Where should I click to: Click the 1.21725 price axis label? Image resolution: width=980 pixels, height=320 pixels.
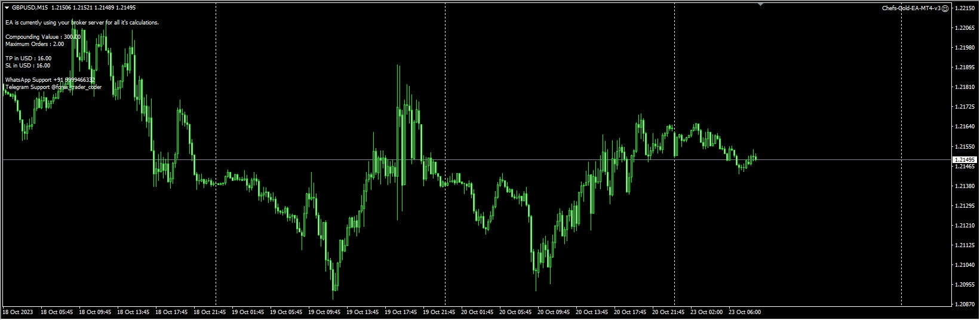click(965, 107)
